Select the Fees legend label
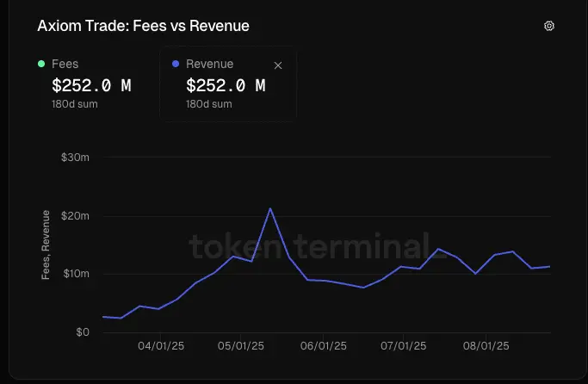Image resolution: width=588 pixels, height=384 pixels. pos(65,64)
